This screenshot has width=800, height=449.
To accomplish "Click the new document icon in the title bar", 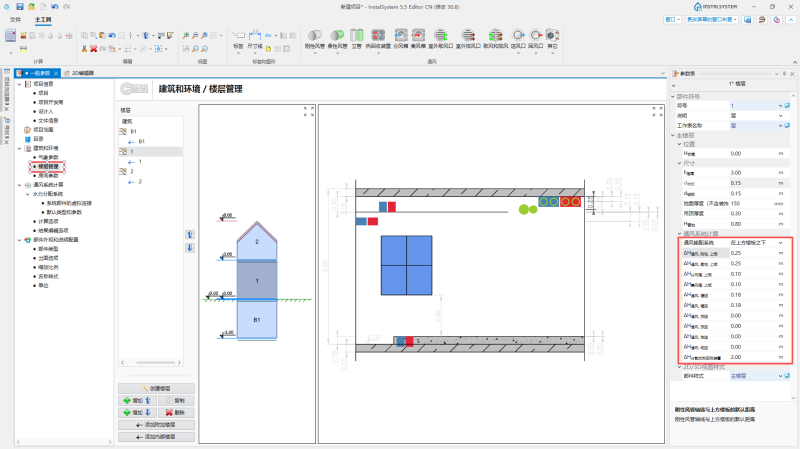I will coord(43,7).
